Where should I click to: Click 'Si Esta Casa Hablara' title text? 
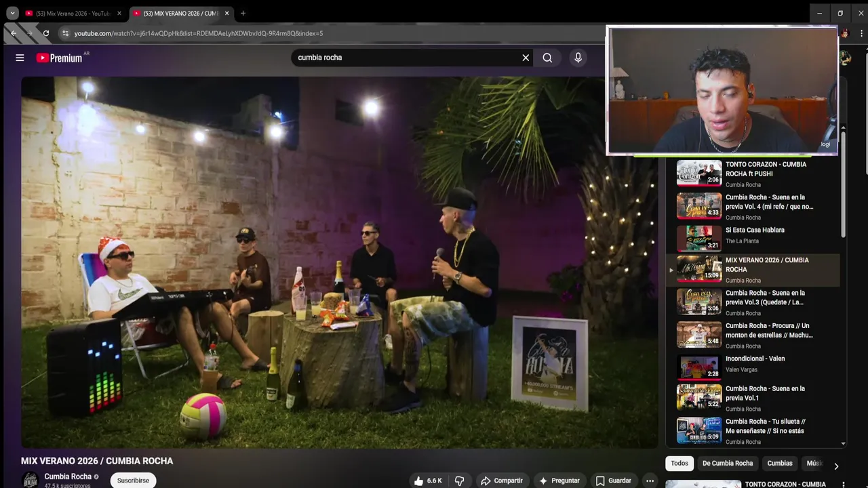755,230
